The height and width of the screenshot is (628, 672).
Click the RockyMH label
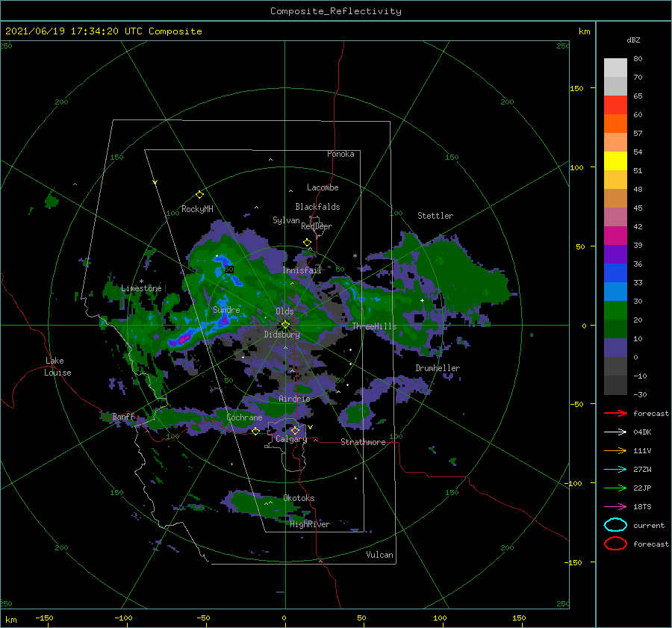click(x=197, y=209)
